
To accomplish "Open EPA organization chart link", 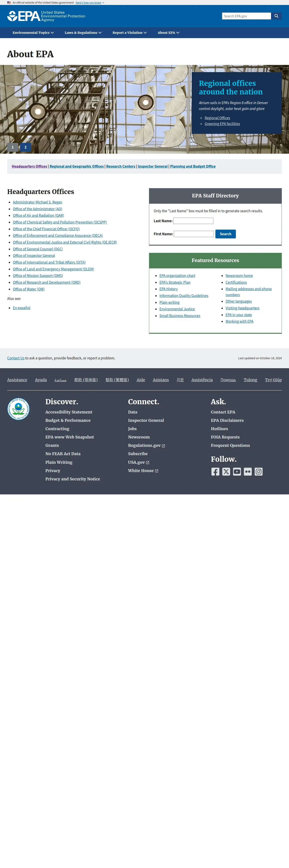I will coord(177,276).
